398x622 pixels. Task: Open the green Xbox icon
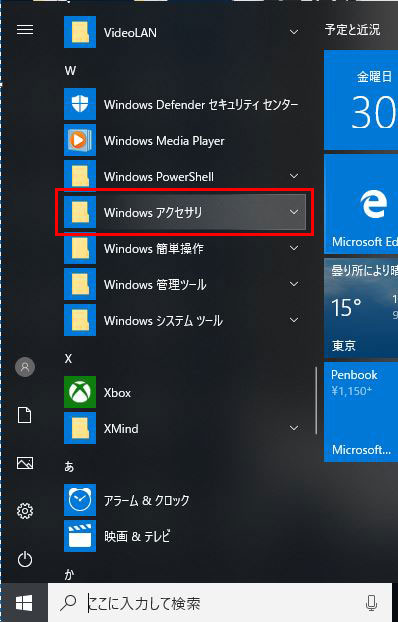(x=80, y=392)
